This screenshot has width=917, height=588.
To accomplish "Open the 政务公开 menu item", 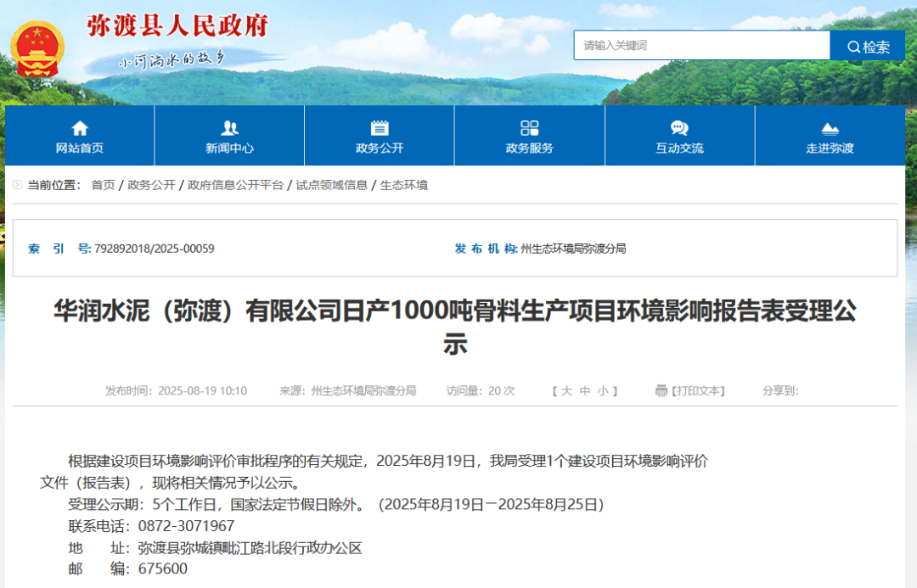I will tap(380, 136).
